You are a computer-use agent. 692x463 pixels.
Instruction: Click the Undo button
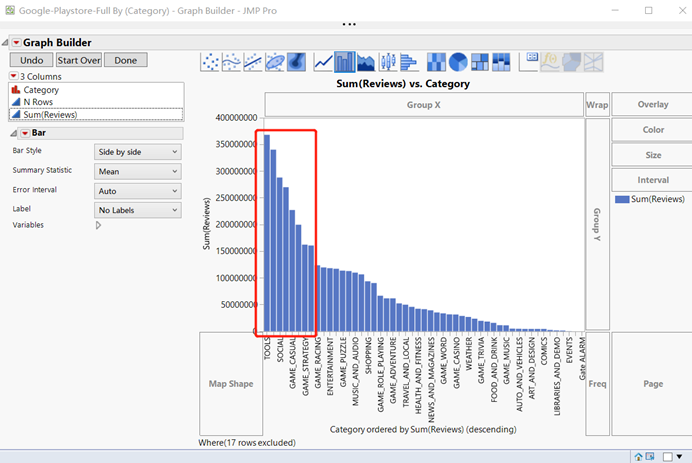click(x=31, y=60)
